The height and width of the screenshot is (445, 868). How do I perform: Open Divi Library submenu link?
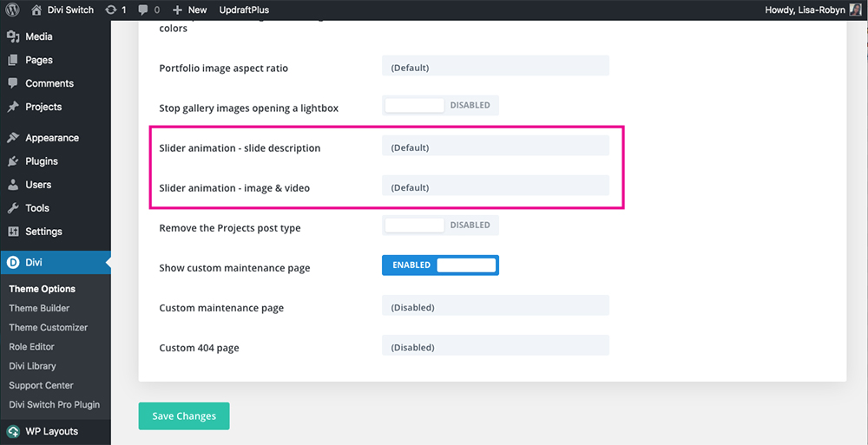[x=32, y=366]
